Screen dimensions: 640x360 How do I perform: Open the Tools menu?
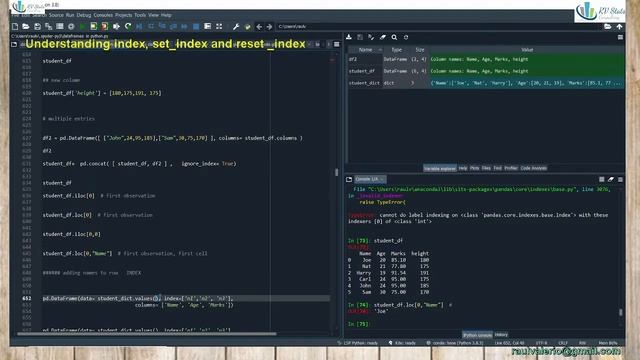coord(140,15)
